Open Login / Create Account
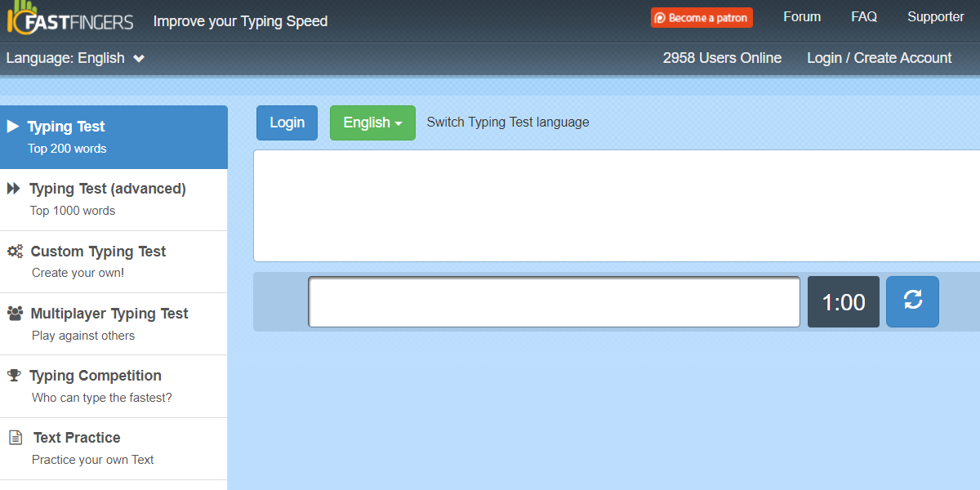Image resolution: width=980 pixels, height=490 pixels. (879, 58)
